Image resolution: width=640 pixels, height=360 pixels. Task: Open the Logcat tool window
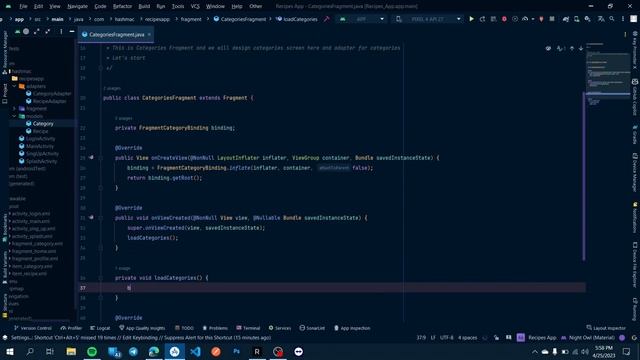tap(100, 328)
